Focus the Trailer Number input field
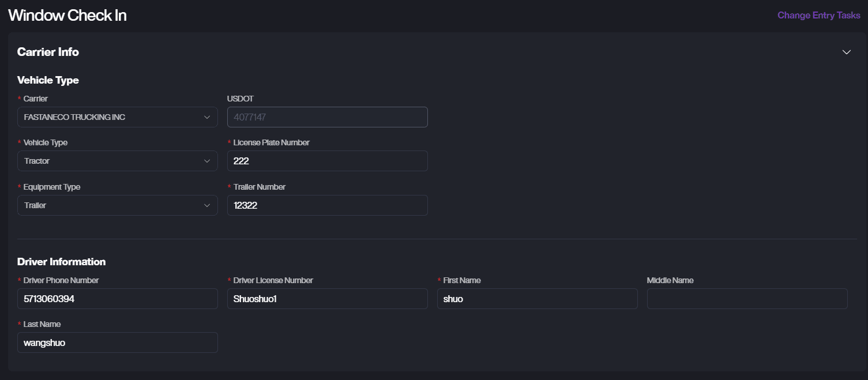This screenshot has width=868, height=380. click(x=327, y=205)
